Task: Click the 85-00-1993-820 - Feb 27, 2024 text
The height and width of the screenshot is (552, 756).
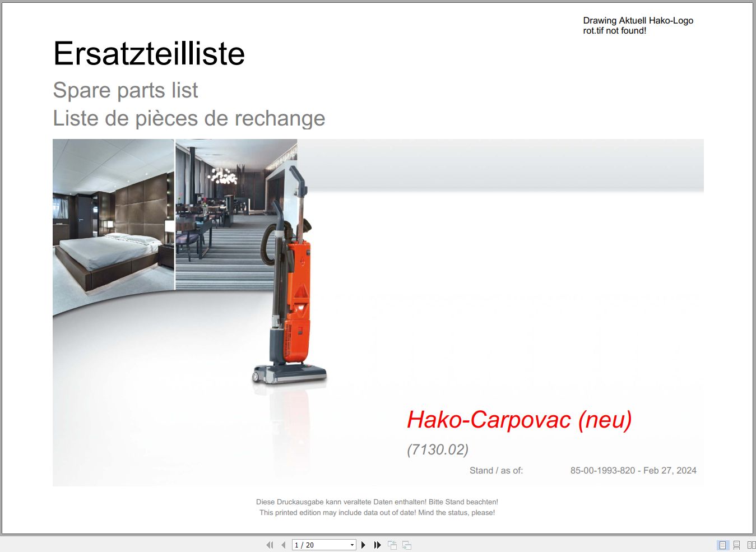Action: pos(633,471)
